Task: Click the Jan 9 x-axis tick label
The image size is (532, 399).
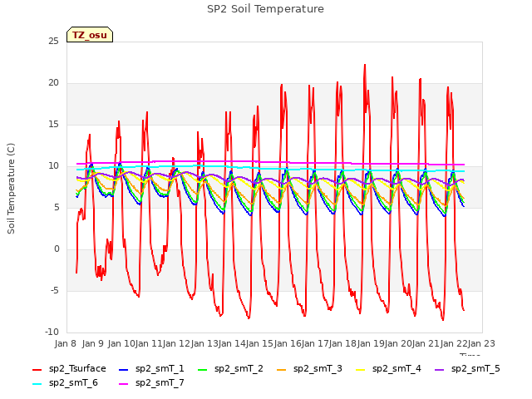Action: point(93,343)
